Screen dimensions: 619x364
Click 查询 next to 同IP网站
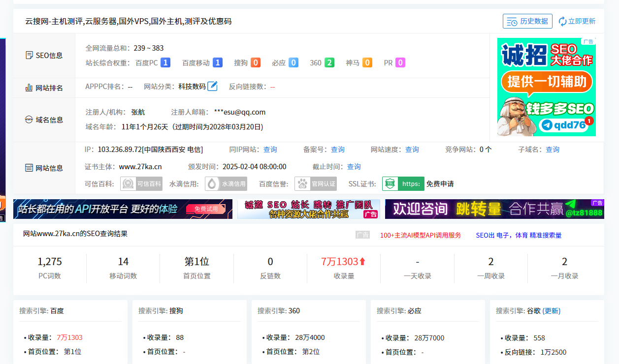pos(270,149)
